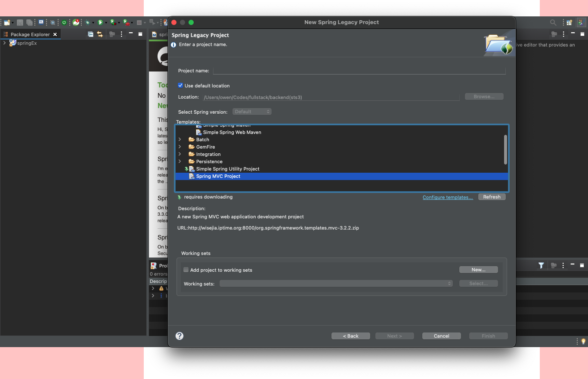This screenshot has height=379, width=588.
Task: Click the Templates list scrollbar
Action: 505,149
